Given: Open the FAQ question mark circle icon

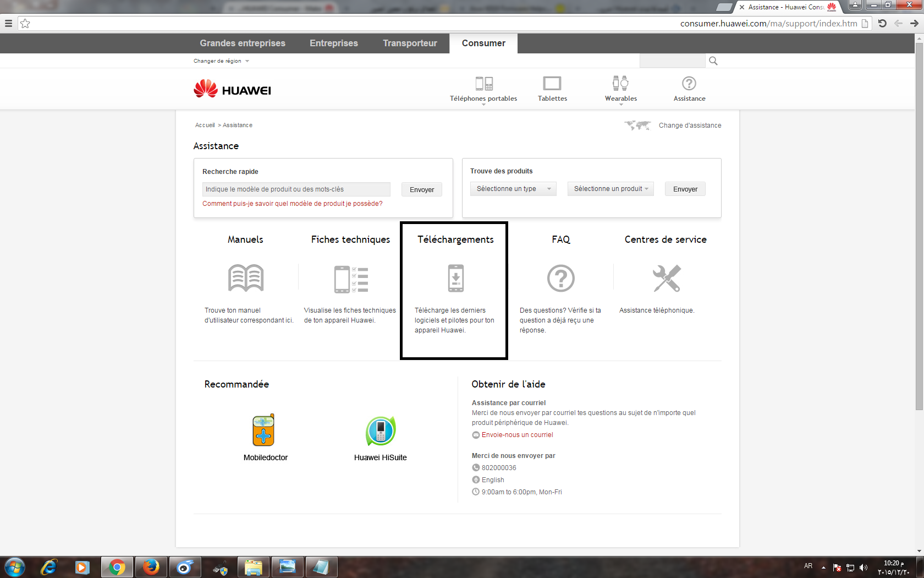Looking at the screenshot, I should (561, 278).
